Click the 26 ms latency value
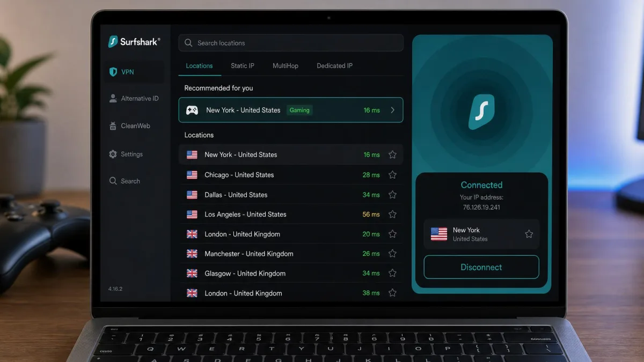 tap(371, 254)
